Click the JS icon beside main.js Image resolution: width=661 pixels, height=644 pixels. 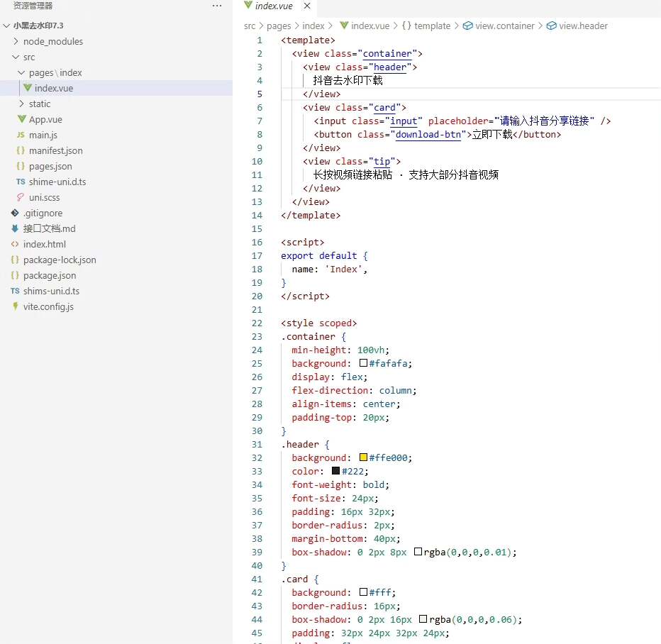(21, 135)
